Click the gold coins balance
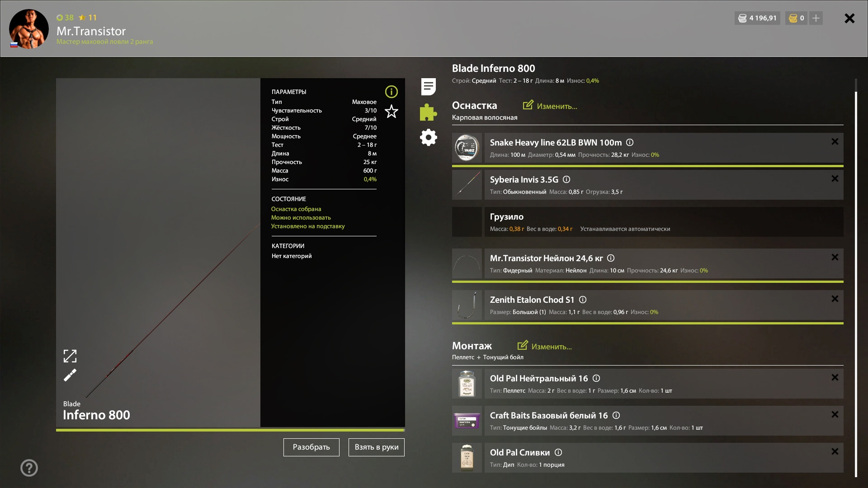Screen dimensions: 868x488 click(796, 18)
